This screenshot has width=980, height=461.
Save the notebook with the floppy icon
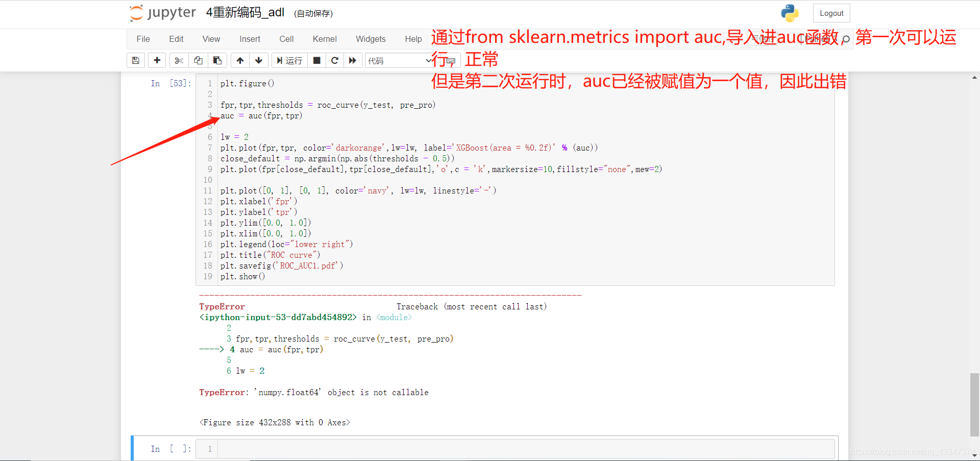coord(136,60)
